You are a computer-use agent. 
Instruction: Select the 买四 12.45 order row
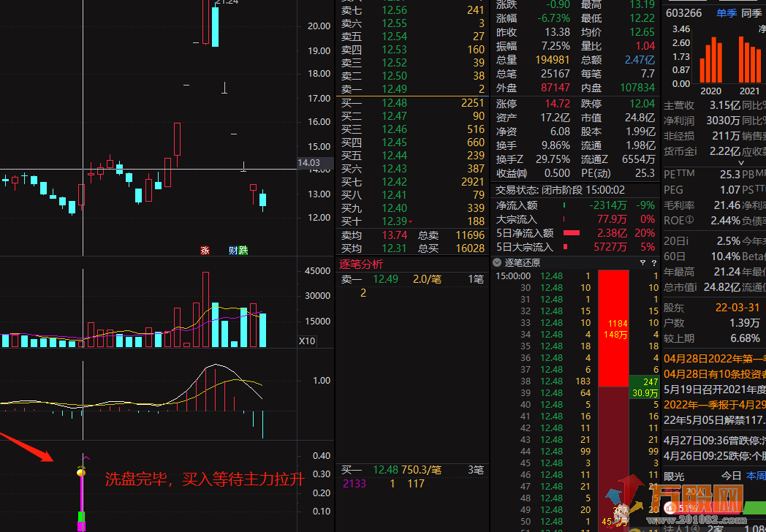413,142
